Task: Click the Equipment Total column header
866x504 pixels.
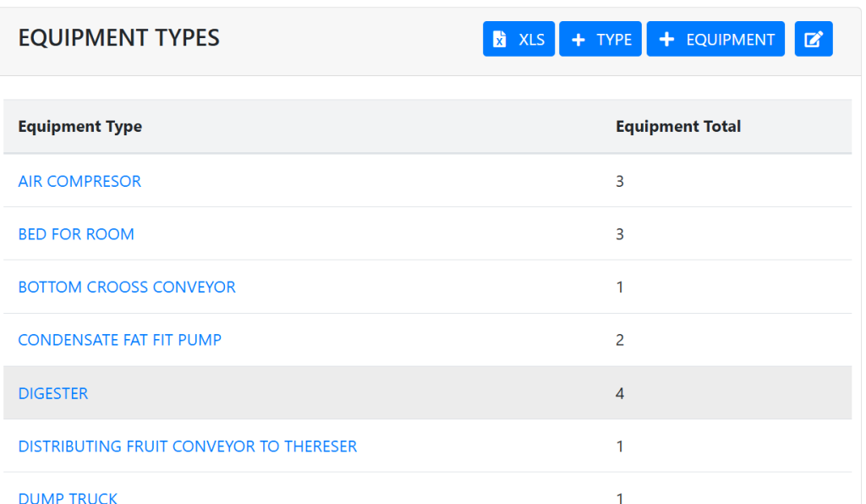Action: [x=678, y=127]
